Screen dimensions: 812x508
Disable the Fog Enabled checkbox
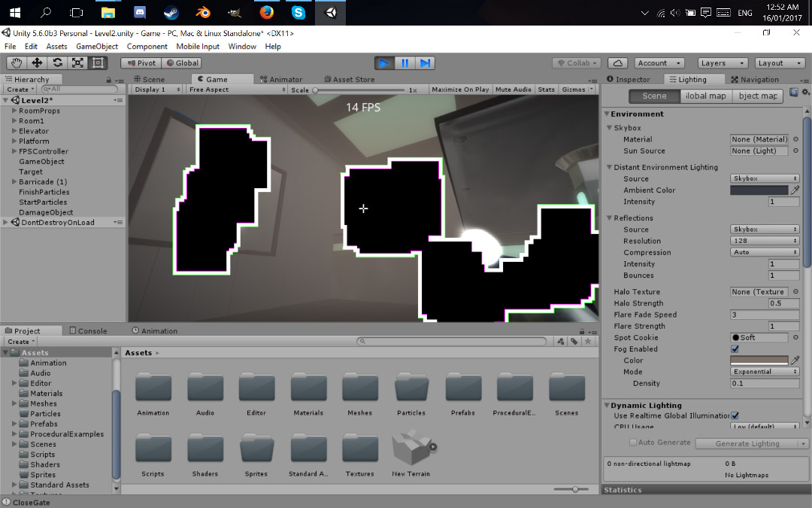tap(735, 349)
